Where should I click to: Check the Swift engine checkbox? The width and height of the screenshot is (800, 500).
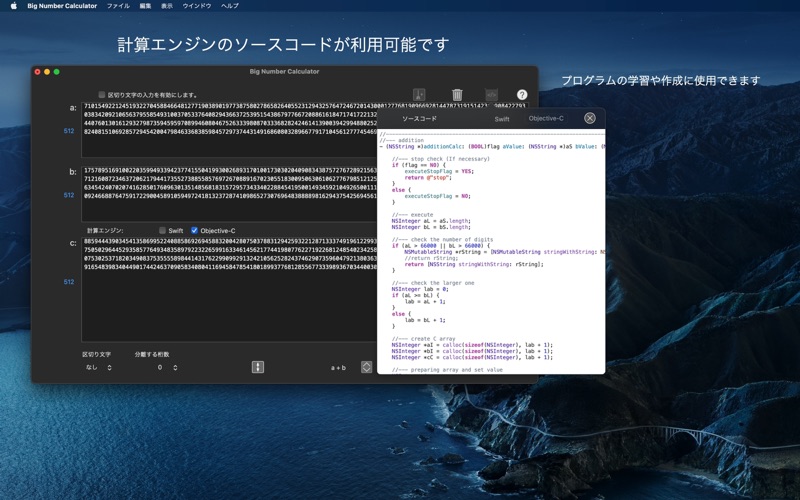pos(163,231)
